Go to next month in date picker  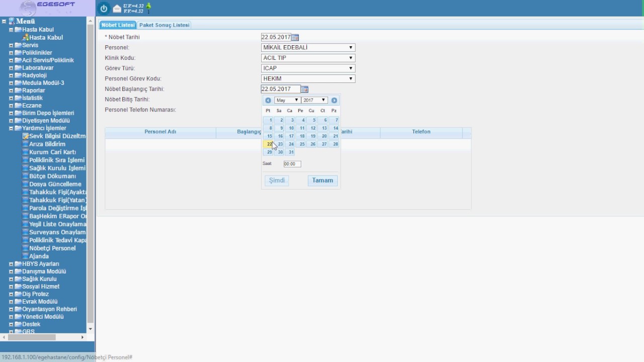334,100
